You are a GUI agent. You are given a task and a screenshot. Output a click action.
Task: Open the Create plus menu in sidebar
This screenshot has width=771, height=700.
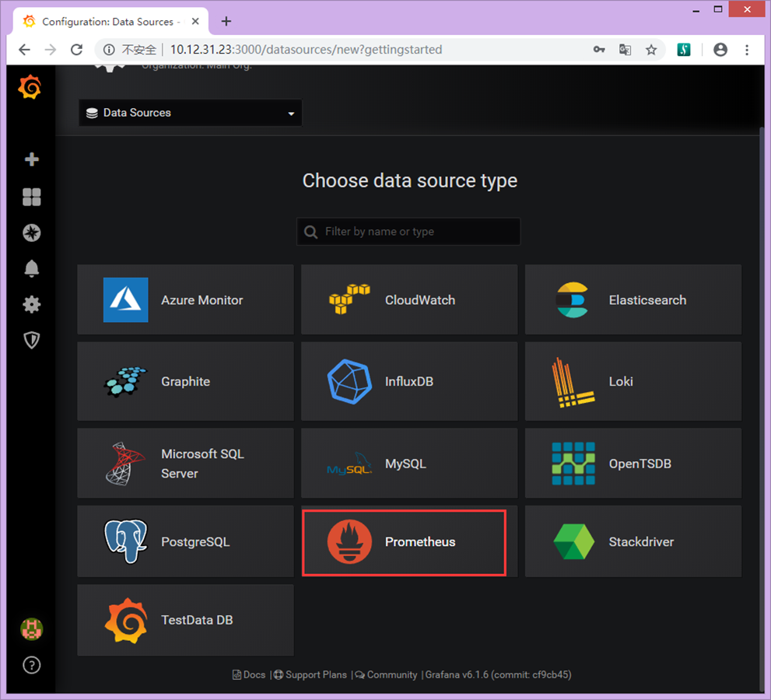(32, 159)
